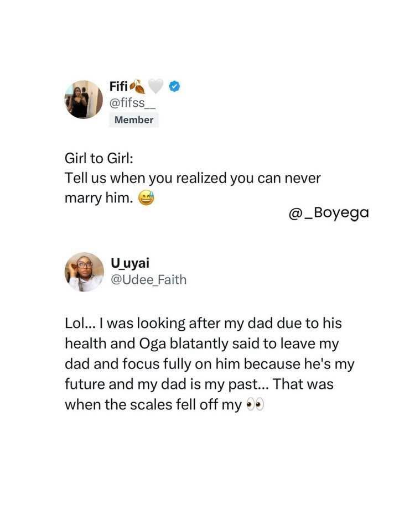This screenshot has width=420, height=531.
Task: Click the Member badge under @fifss__
Action: click(x=134, y=119)
